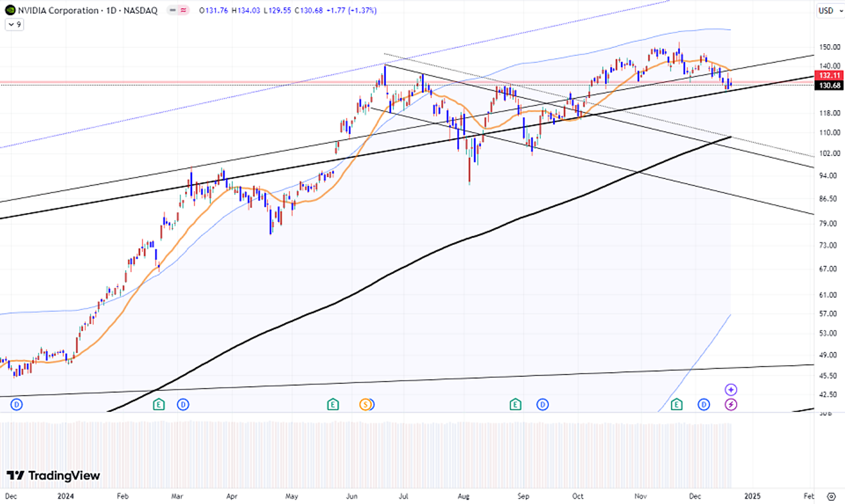Click the gray dash status indicator
Viewport: 845px width, 504px height.
(173, 11)
